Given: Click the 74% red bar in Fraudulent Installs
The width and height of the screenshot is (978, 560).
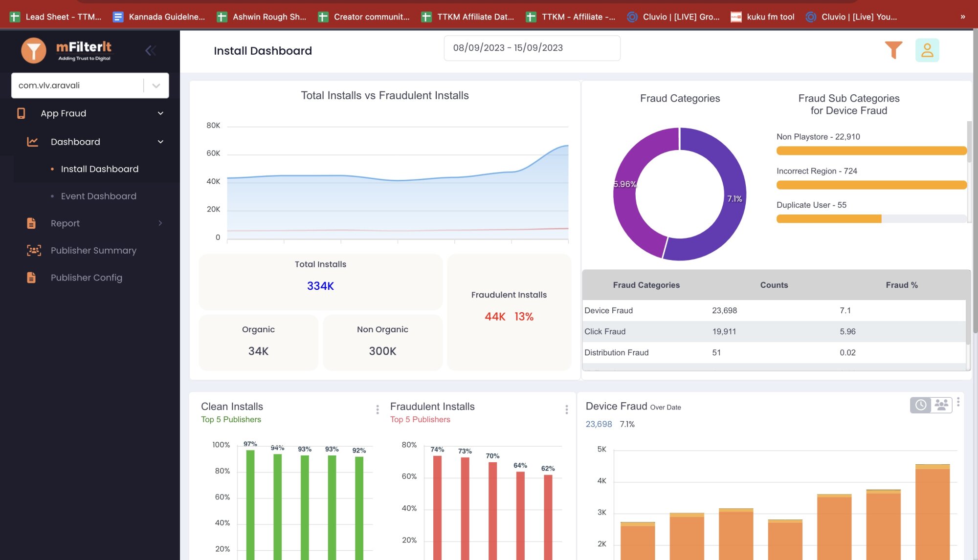Looking at the screenshot, I should click(437, 507).
